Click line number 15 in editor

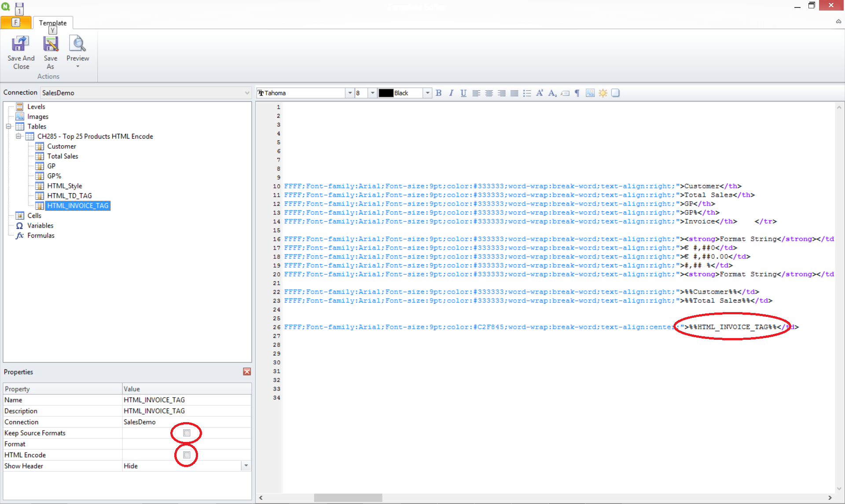tap(276, 230)
